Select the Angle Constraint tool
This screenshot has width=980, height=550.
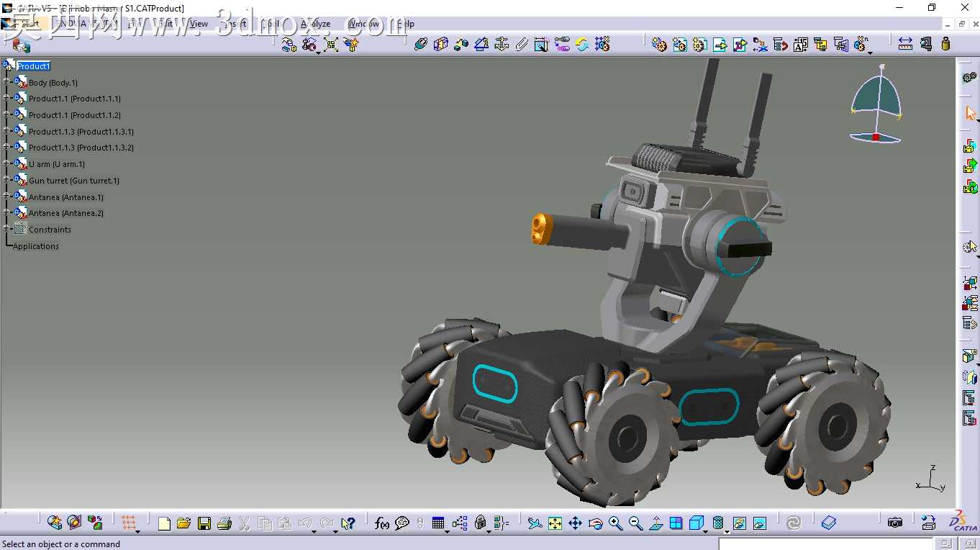[481, 45]
